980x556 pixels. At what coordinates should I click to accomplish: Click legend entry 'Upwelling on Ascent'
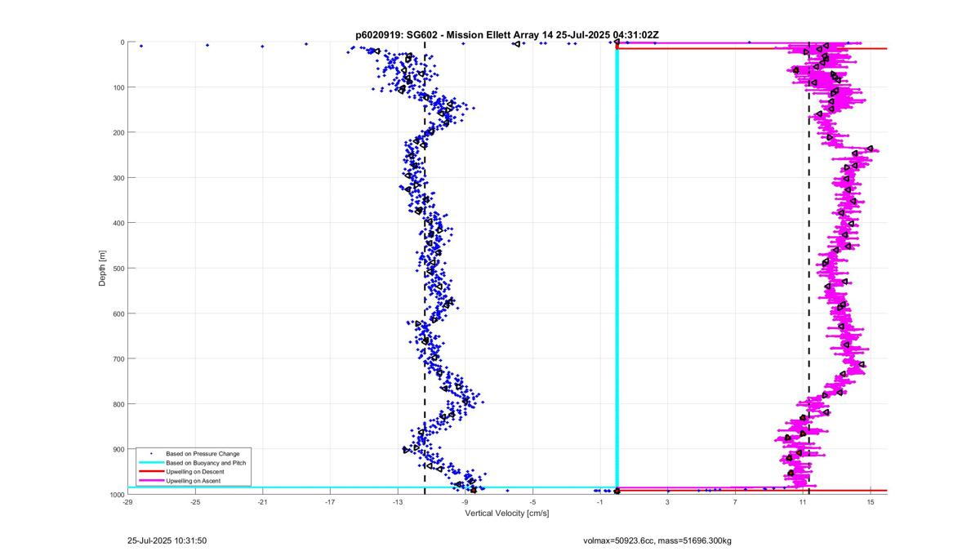(194, 481)
